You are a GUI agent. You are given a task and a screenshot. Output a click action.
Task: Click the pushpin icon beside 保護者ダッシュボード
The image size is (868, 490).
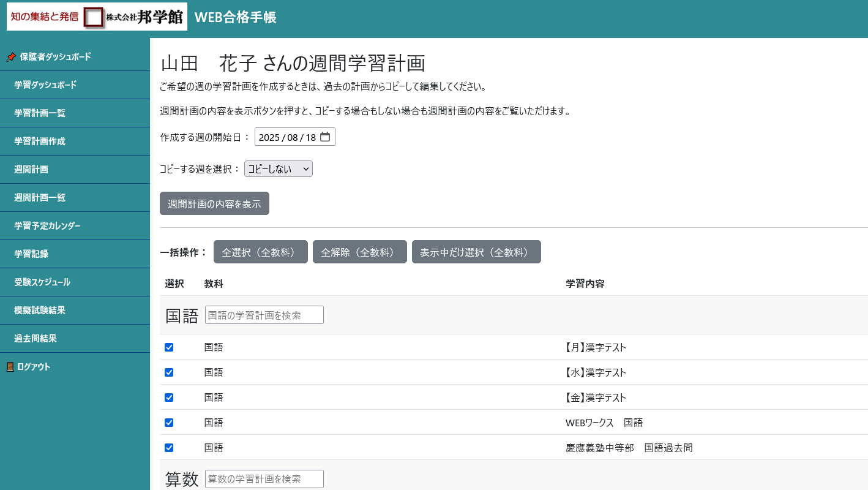[x=11, y=57]
